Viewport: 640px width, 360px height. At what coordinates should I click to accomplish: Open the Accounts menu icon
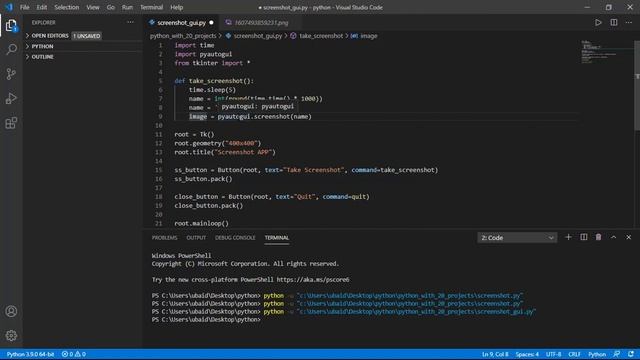coord(11,311)
